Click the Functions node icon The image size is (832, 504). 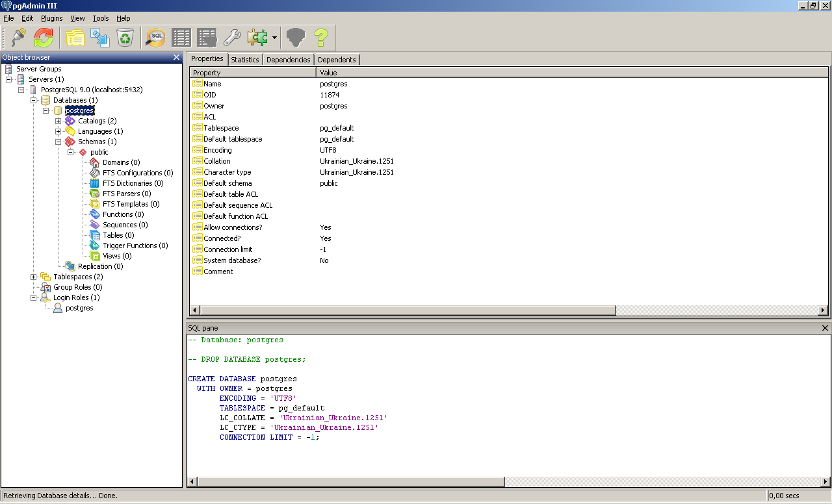point(95,214)
